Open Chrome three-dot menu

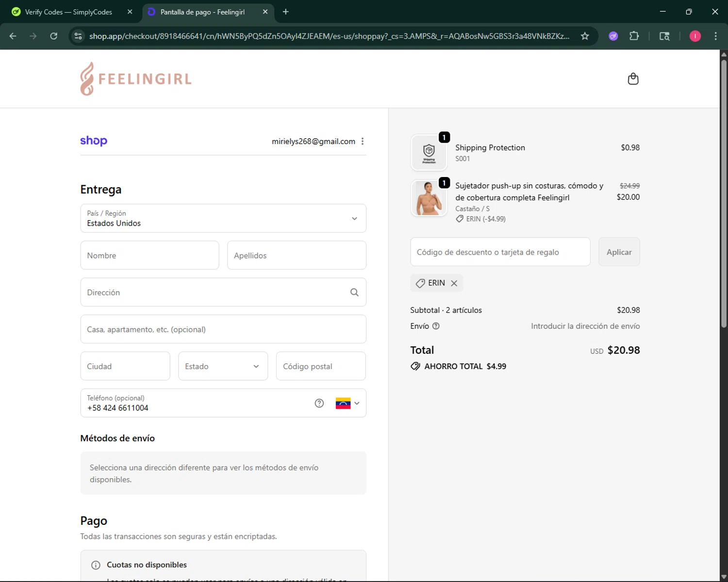[x=715, y=36]
